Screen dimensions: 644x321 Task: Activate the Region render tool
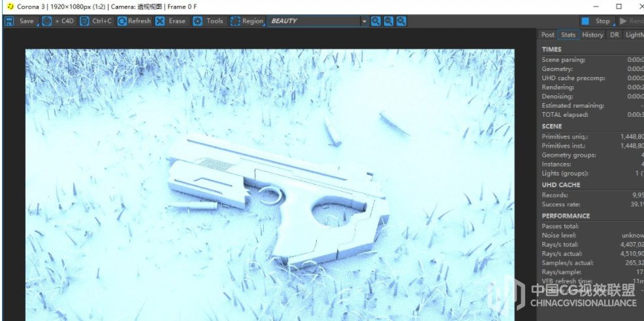pyautogui.click(x=247, y=21)
